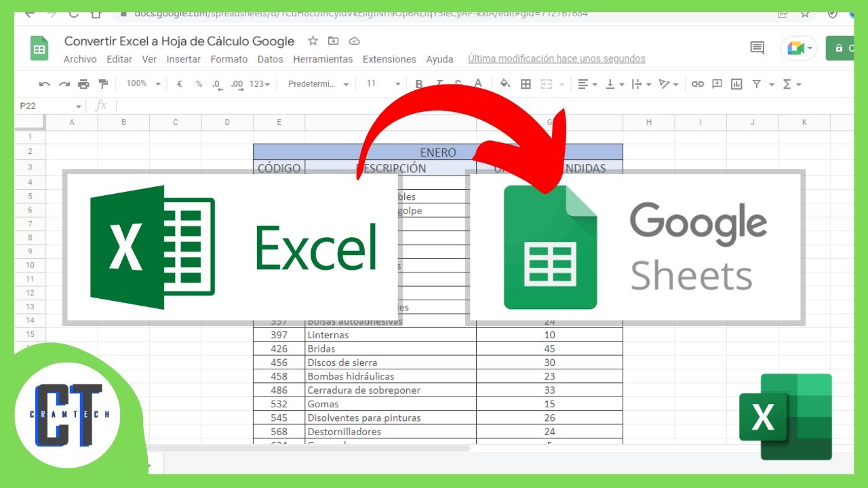Click the Insert chart icon

(x=736, y=84)
